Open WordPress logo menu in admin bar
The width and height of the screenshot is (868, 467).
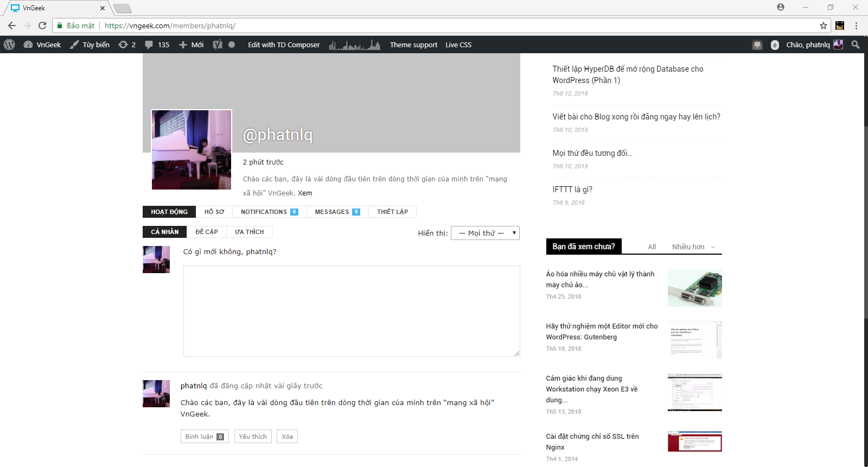click(x=9, y=45)
